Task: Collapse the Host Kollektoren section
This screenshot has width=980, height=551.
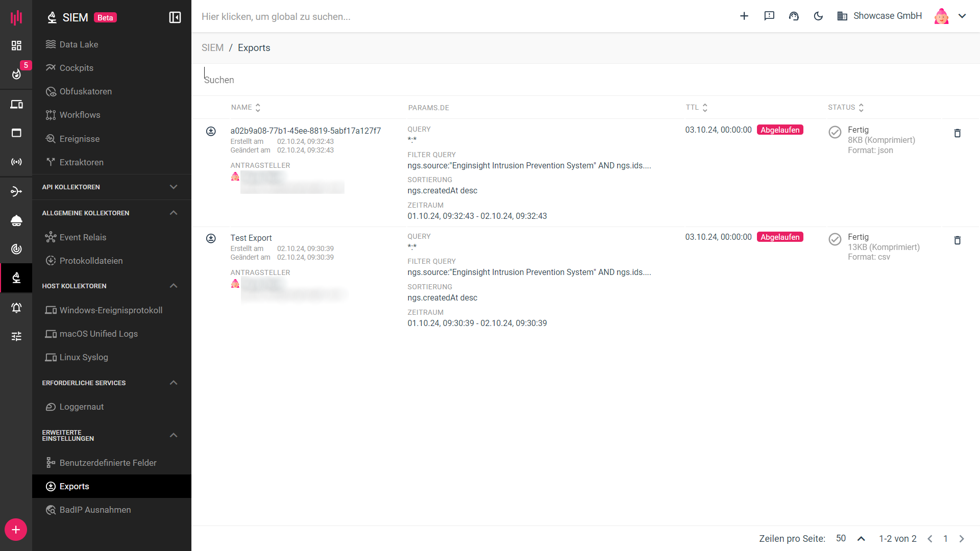Action: (x=173, y=286)
